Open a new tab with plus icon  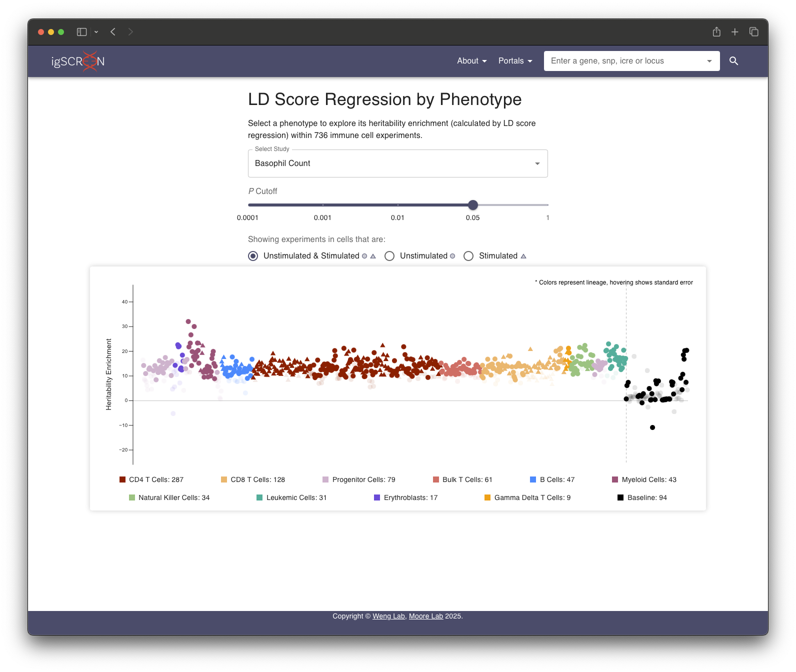735,32
